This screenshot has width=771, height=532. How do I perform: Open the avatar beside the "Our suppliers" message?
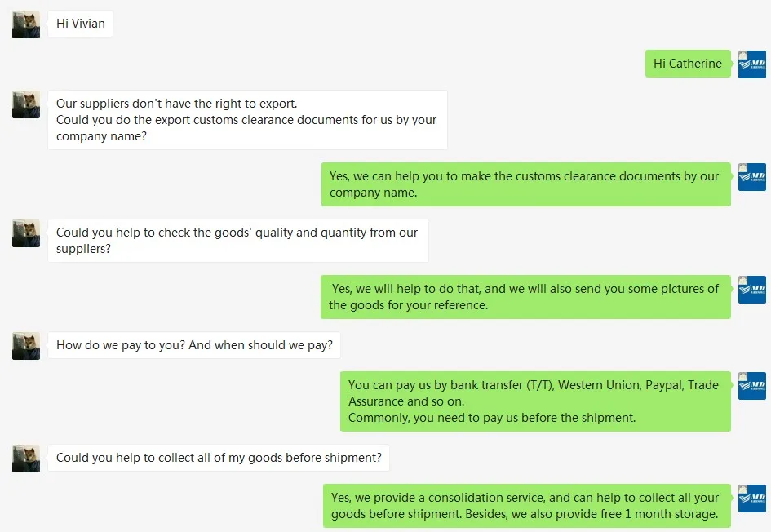coord(26,104)
